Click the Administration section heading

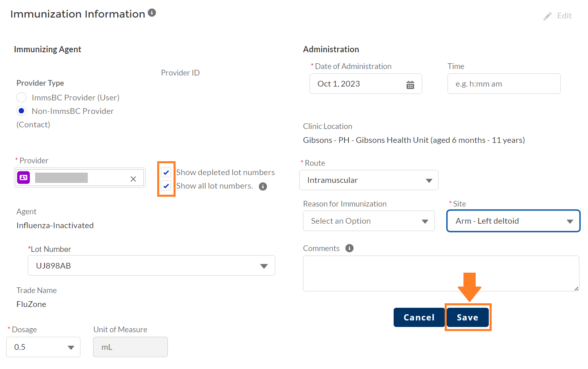[331, 49]
